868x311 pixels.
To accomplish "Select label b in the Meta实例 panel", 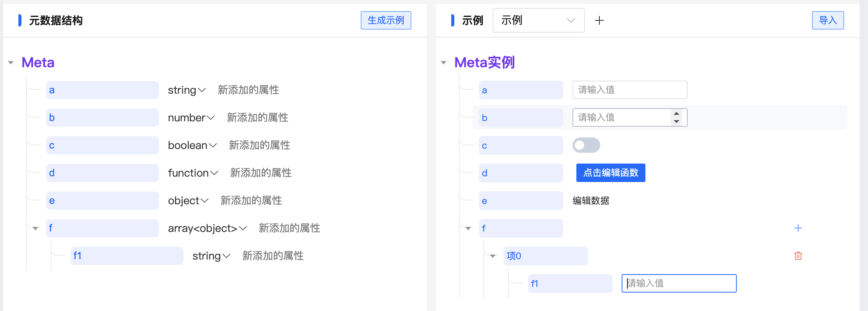I will click(521, 118).
